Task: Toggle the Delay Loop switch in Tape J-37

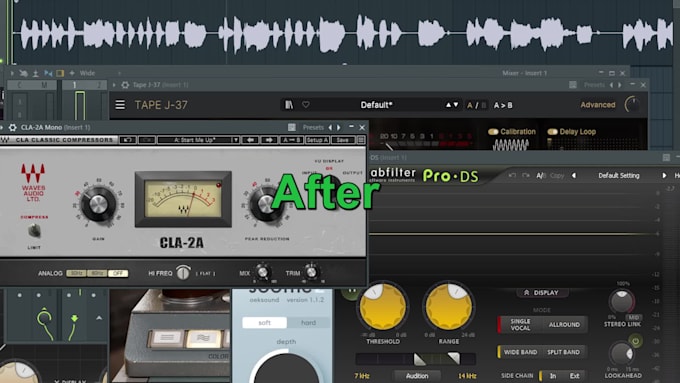Action: [552, 132]
